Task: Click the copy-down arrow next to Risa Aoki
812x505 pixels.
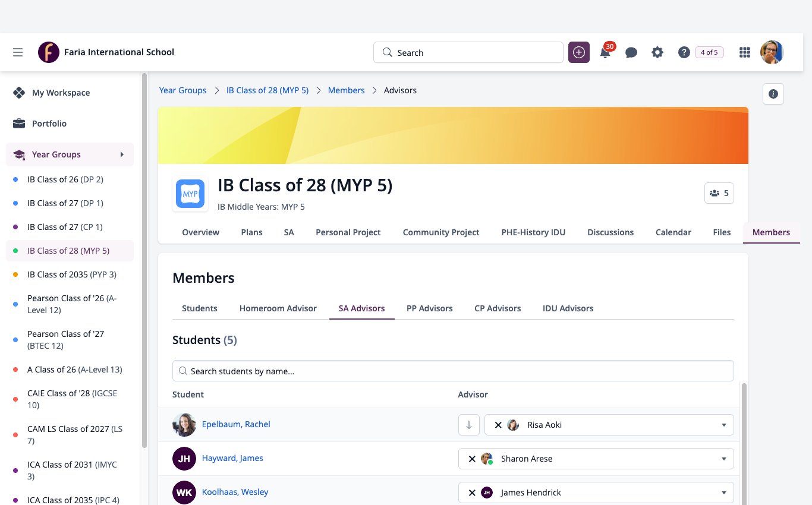Action: 469,425
